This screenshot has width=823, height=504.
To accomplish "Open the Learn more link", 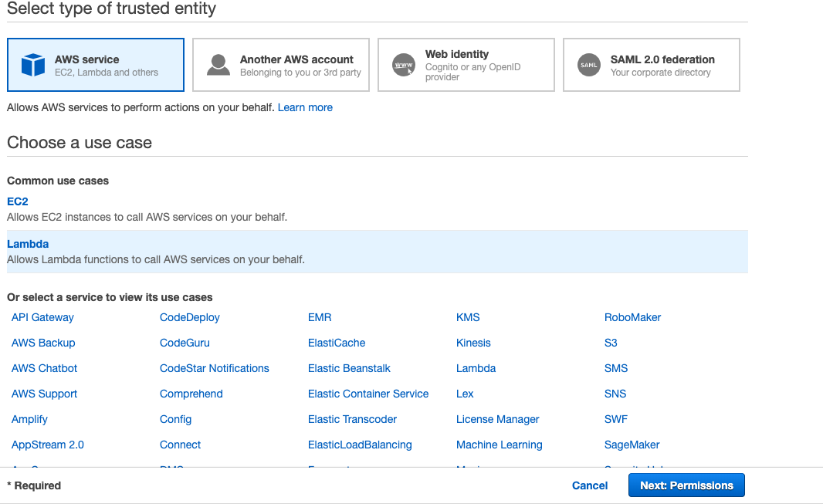I will point(305,107).
